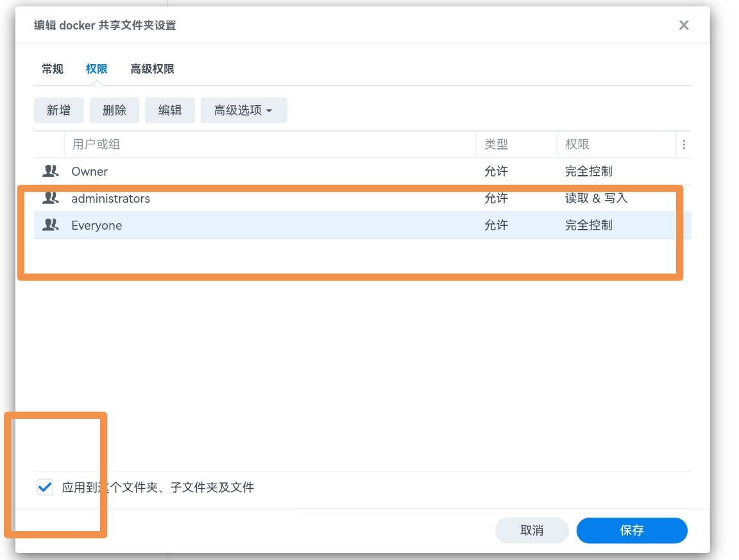Open the 高级权限 tab
The height and width of the screenshot is (560, 739).
(x=152, y=69)
